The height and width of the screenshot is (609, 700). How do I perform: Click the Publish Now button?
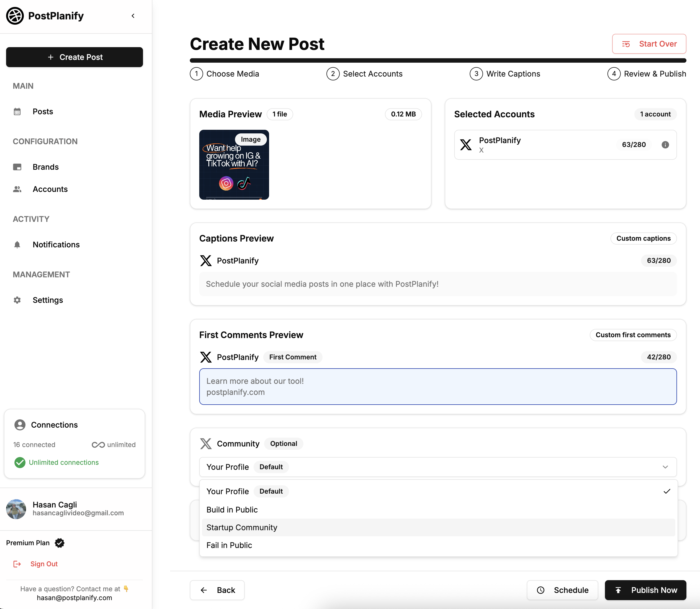(645, 590)
